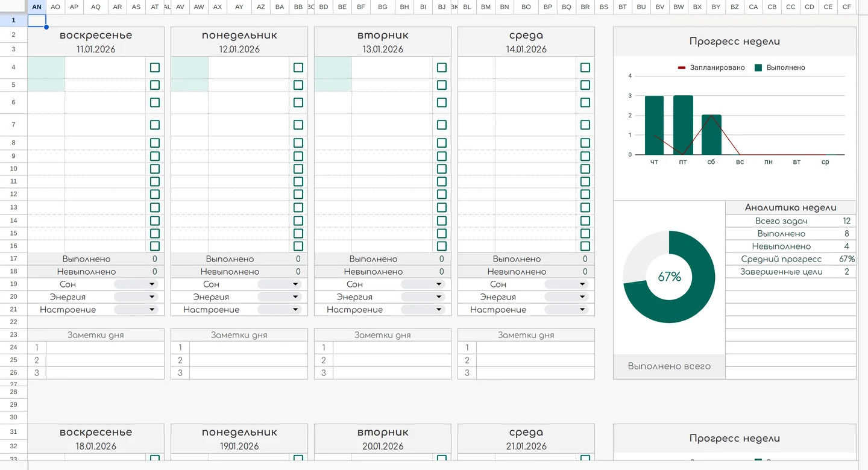Open the Энергия dropdown for понедельник 12.01.2026
The width and height of the screenshot is (868, 470).
280,297
